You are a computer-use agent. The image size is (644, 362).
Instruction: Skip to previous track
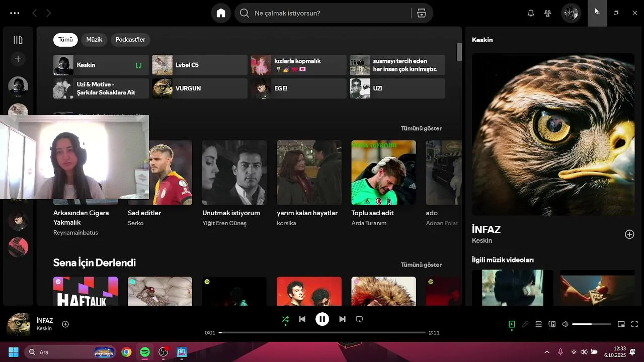[x=302, y=319]
